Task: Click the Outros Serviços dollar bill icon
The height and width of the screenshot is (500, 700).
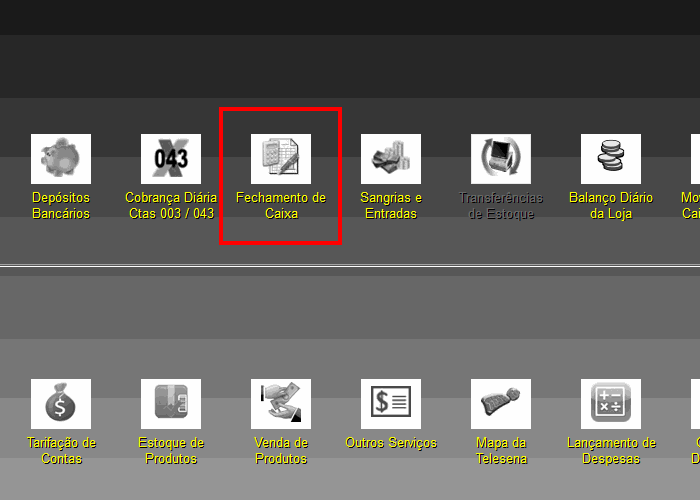Action: [x=391, y=404]
